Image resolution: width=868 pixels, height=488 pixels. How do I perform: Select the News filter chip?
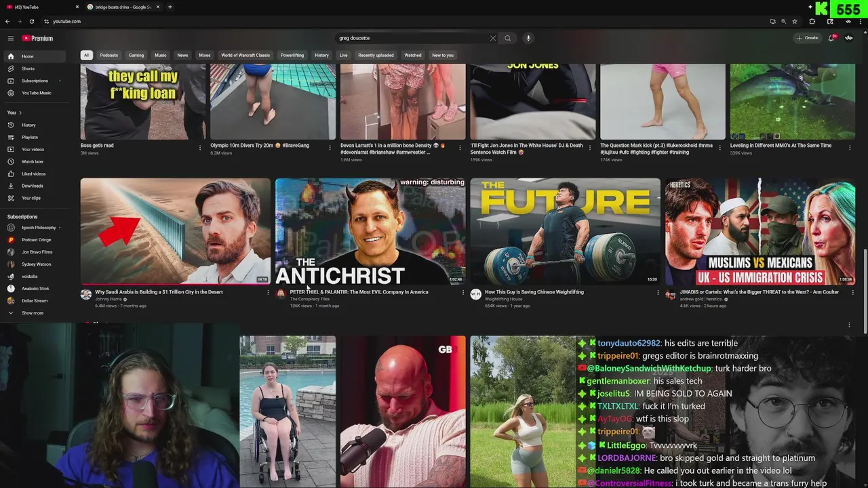coord(182,55)
